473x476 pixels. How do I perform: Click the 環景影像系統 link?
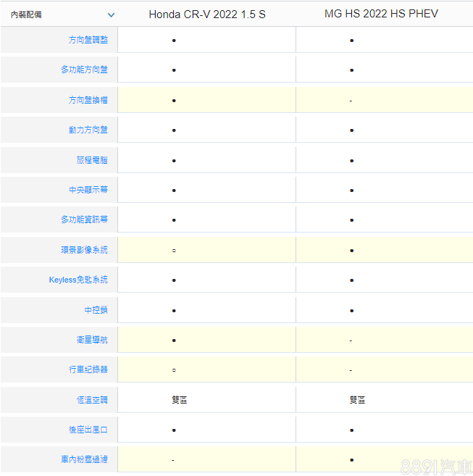[x=84, y=250]
